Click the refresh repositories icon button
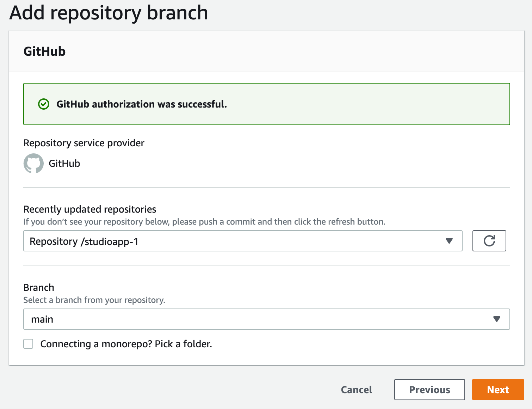The height and width of the screenshot is (409, 532). pos(489,241)
